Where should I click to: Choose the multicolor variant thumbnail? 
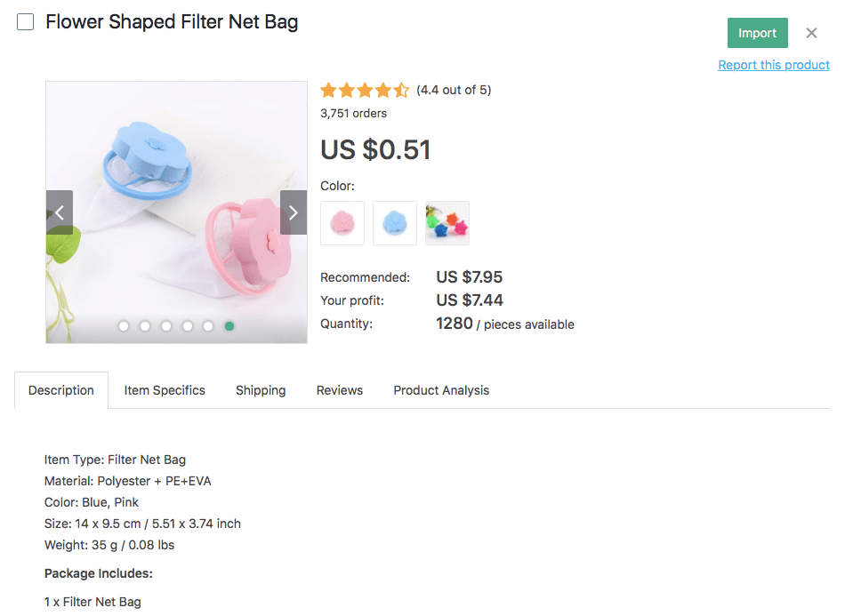click(x=447, y=223)
